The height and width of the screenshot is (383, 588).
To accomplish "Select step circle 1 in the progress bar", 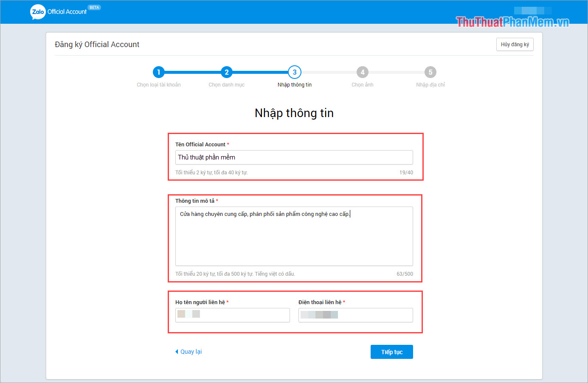I will point(159,72).
